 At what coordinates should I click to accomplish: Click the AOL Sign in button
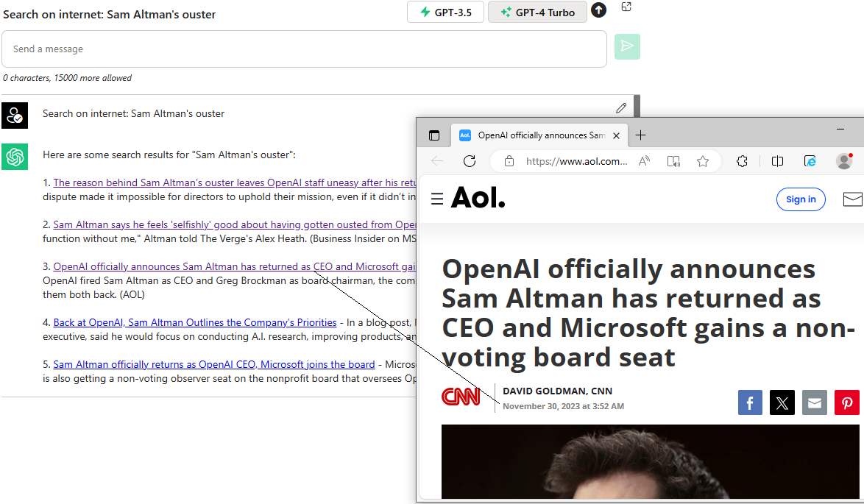click(x=801, y=199)
